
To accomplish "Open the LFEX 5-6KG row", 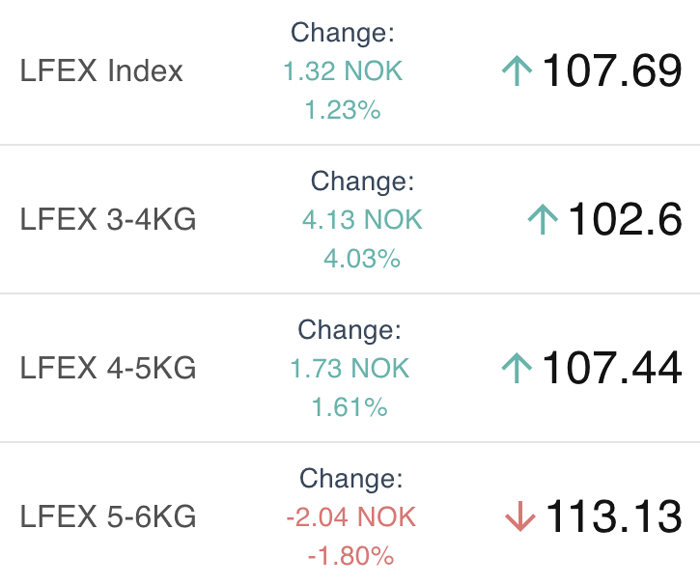I will click(x=350, y=514).
